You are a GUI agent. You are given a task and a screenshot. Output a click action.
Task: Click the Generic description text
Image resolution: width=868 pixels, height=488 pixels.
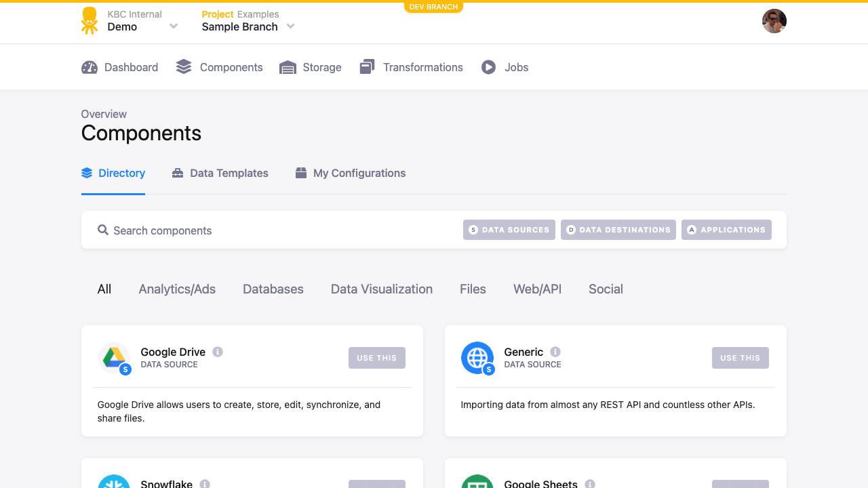pos(608,405)
